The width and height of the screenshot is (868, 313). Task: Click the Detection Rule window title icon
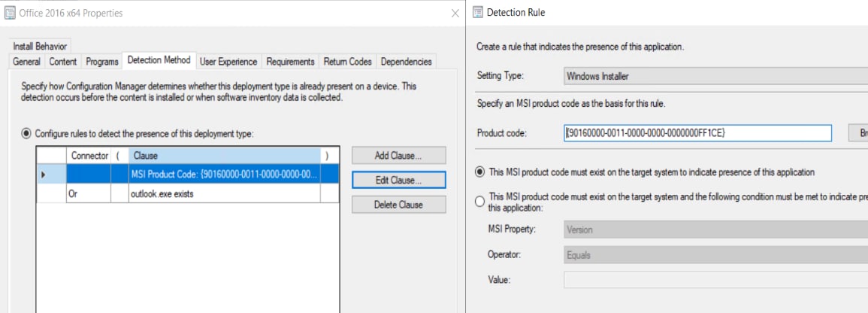coord(477,12)
